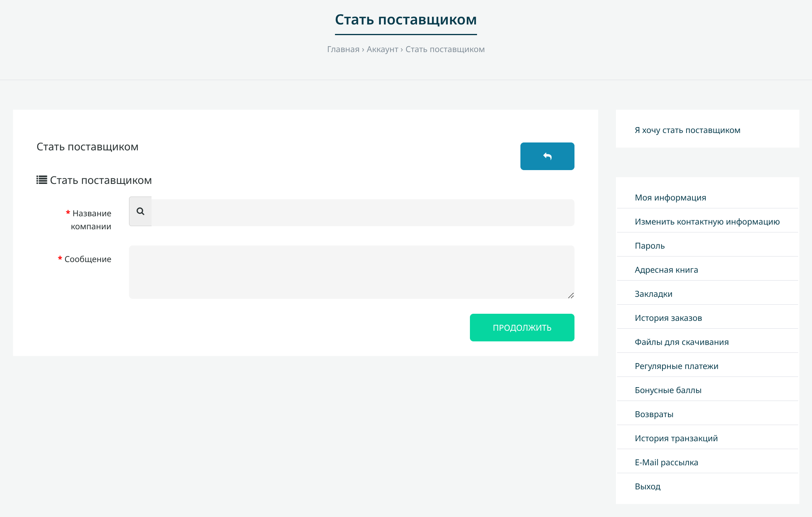Click the blue back arrow button

pyautogui.click(x=547, y=156)
